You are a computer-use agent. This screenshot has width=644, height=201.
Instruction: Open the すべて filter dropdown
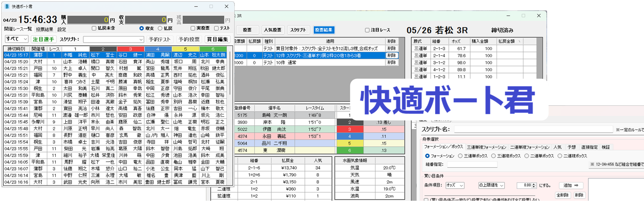point(16,39)
